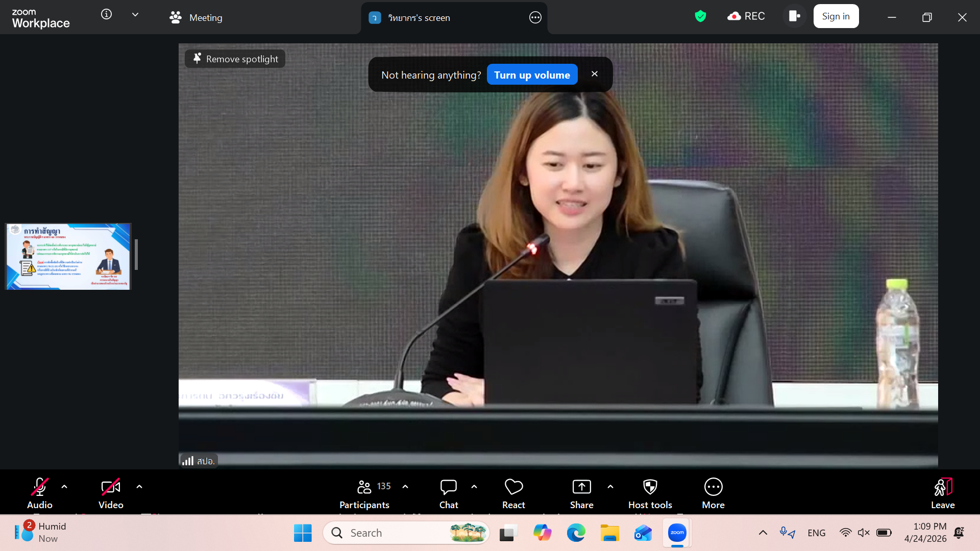Open the React emoji menu

[x=513, y=487]
